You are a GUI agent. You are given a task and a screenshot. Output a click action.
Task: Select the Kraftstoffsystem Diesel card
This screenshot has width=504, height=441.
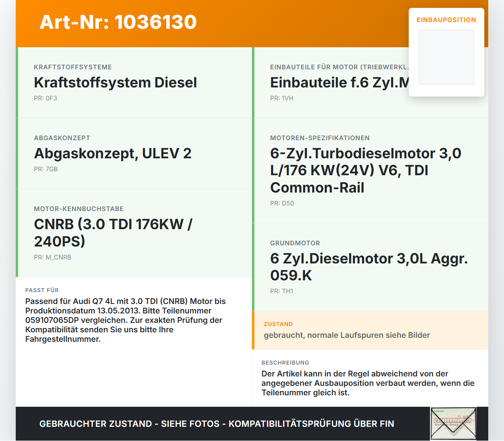(x=134, y=83)
